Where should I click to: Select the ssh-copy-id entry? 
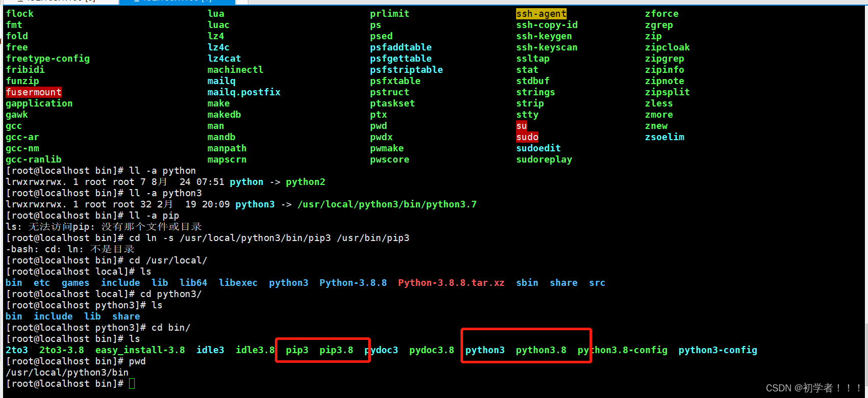[547, 25]
